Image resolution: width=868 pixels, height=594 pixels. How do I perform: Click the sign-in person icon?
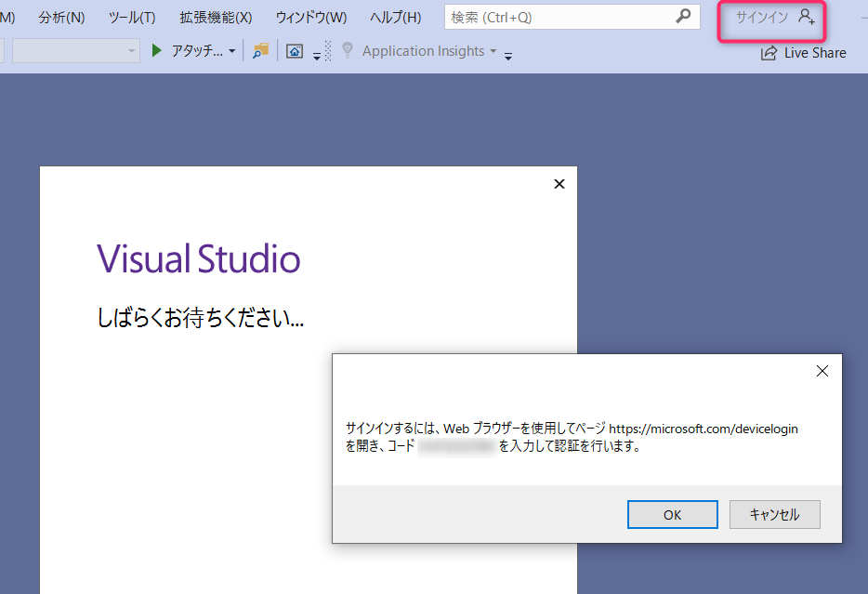[807, 17]
